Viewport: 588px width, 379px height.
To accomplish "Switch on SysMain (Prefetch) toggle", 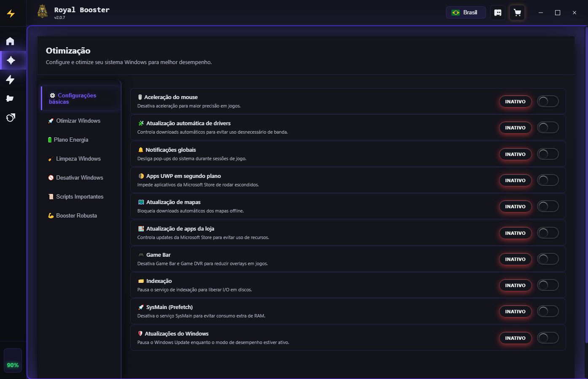I will pyautogui.click(x=548, y=312).
